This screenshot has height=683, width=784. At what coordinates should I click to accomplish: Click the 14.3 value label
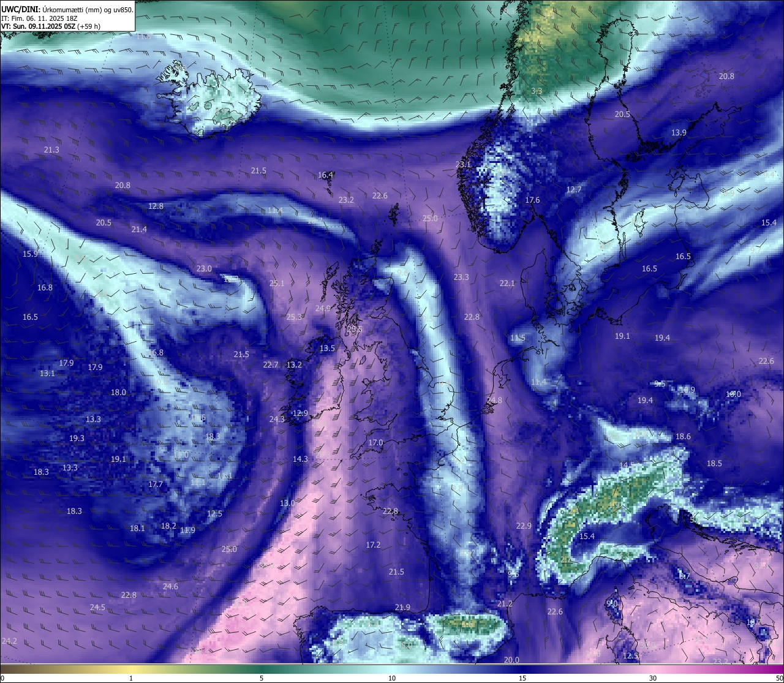click(300, 459)
